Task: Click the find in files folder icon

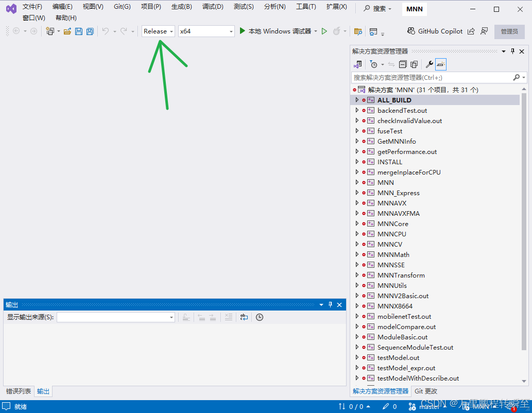Action: tap(358, 31)
